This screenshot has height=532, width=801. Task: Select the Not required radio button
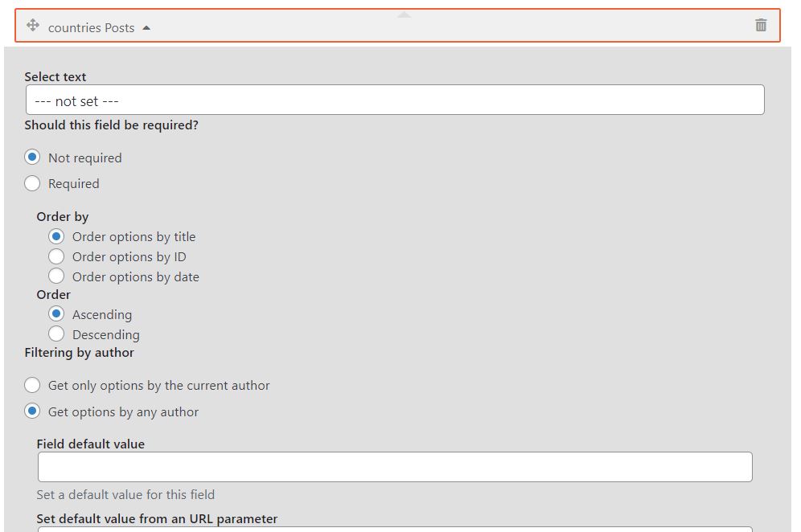click(32, 158)
